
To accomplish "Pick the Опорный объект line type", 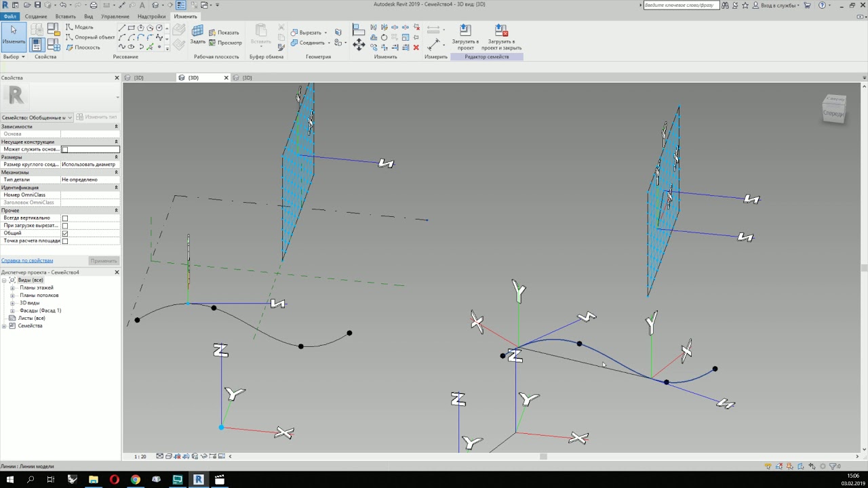I will click(x=90, y=37).
